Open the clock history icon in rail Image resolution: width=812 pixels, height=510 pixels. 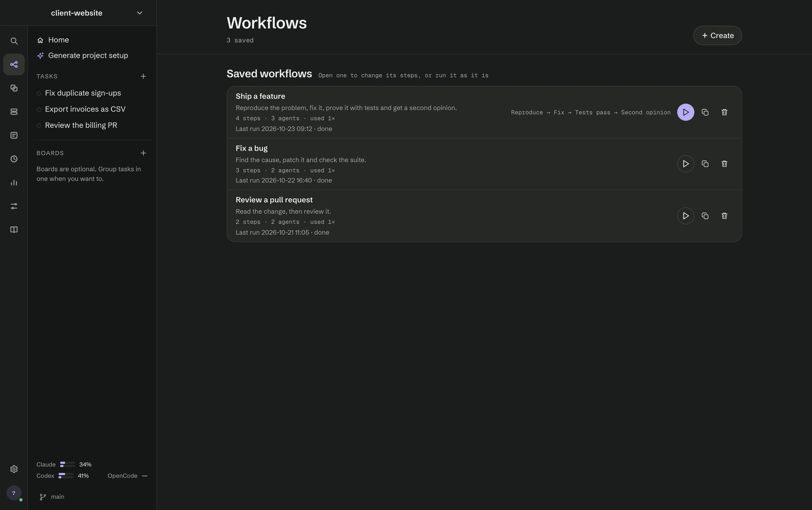pyautogui.click(x=14, y=159)
